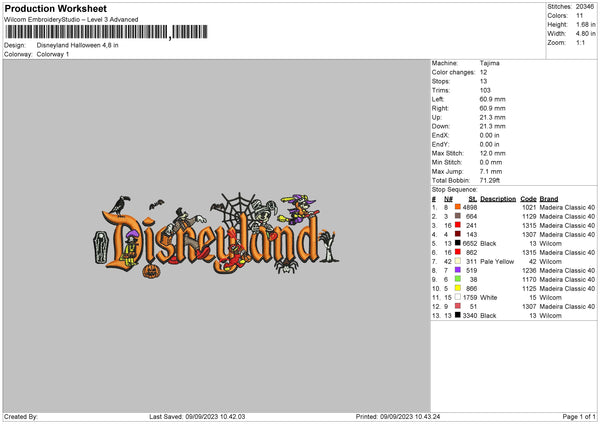Click 'Last Saved: 09/09/2023 10.42.03' footer
Viewport: 600px width, 424px height.
tap(197, 417)
